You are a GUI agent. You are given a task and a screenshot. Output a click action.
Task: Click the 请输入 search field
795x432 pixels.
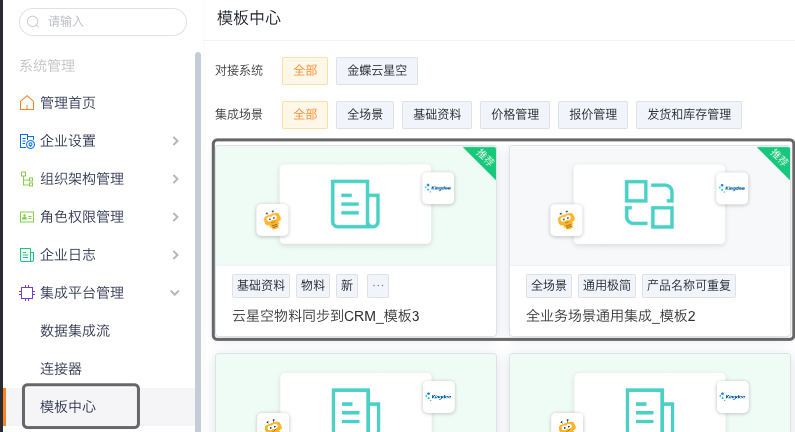click(x=103, y=22)
